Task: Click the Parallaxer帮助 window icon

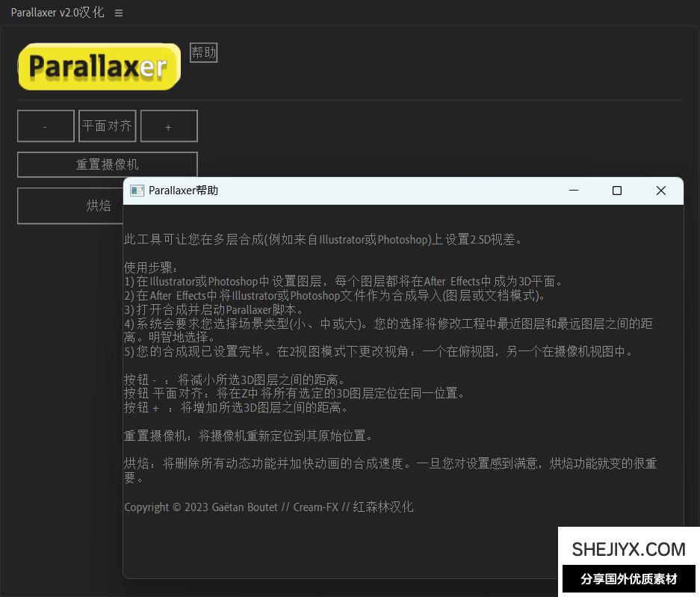Action: pos(137,191)
